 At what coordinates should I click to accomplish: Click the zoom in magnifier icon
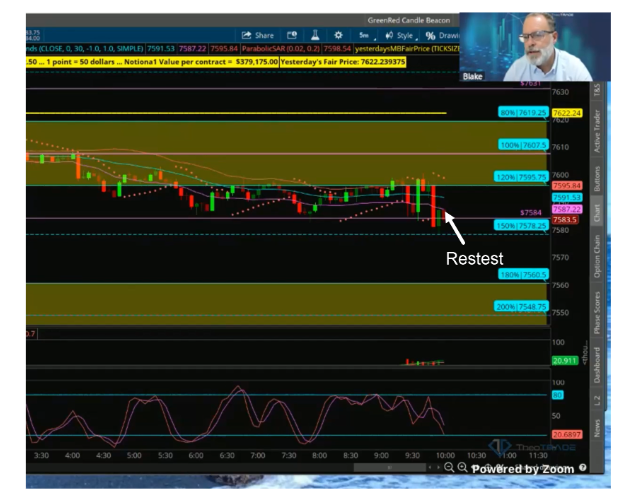(x=462, y=467)
